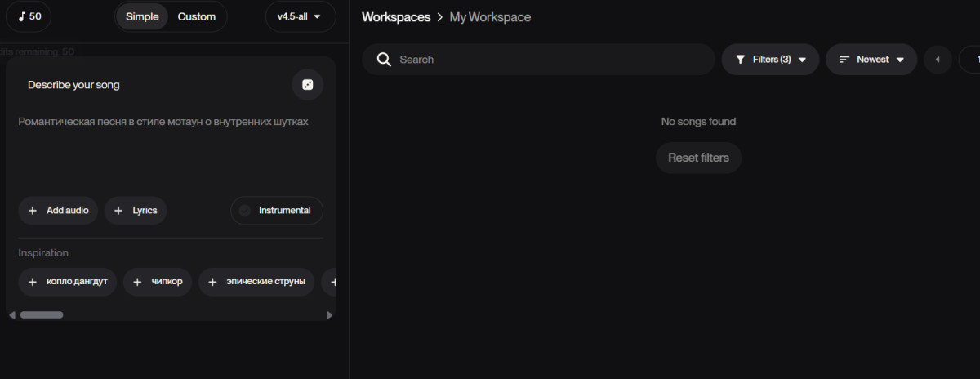980x379 pixels.
Task: Open the Workspaces breadcrumb link
Action: (396, 17)
